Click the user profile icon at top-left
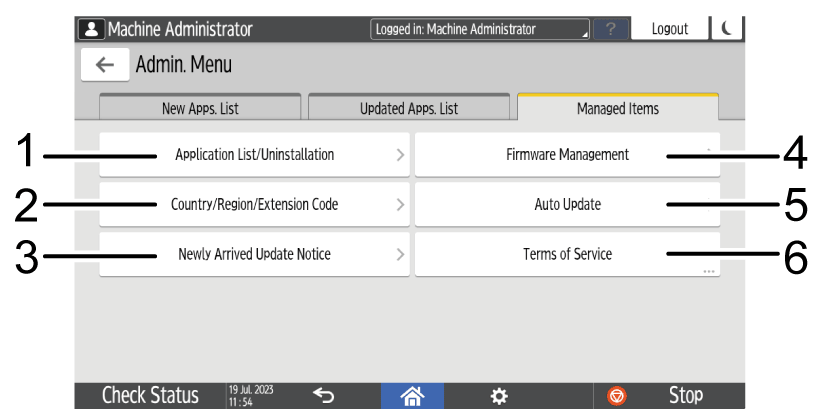Screen dimensions: 815x419 (92, 29)
